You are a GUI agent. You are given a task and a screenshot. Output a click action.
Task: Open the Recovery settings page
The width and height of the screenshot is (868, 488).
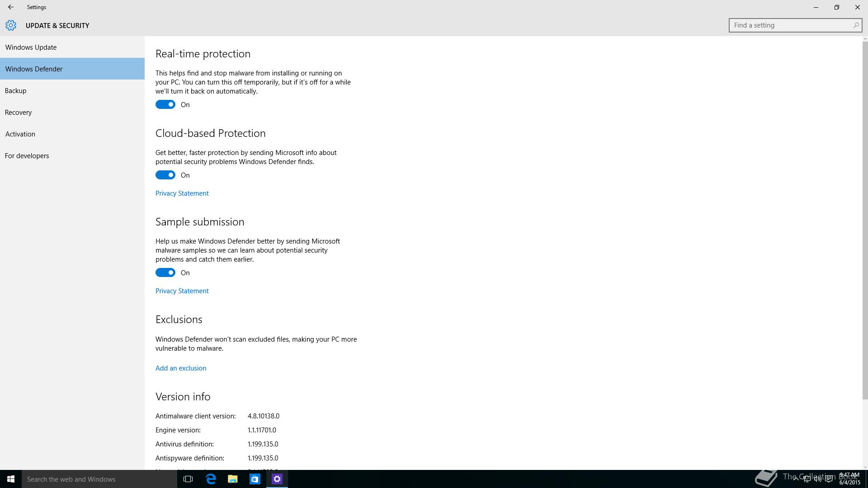click(72, 112)
